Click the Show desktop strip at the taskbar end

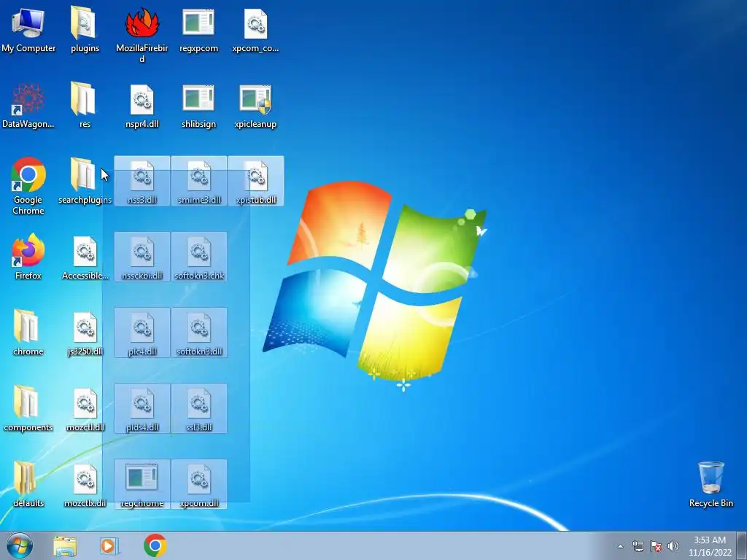pyautogui.click(x=742, y=545)
